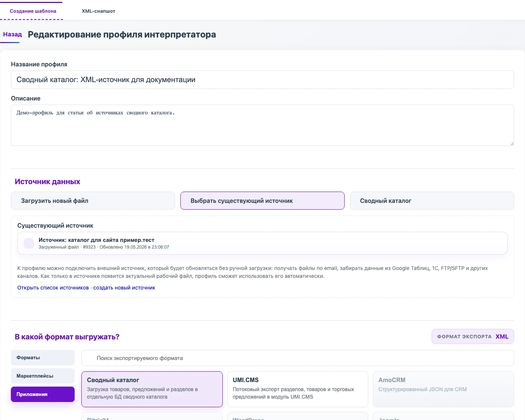Open the Маркетплейсы category
This screenshot has width=525, height=420.
click(x=43, y=376)
